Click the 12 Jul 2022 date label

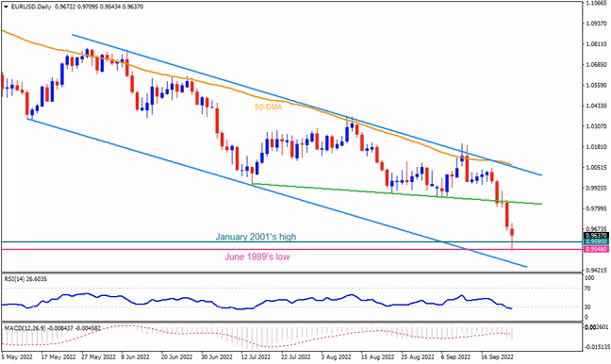pos(256,356)
